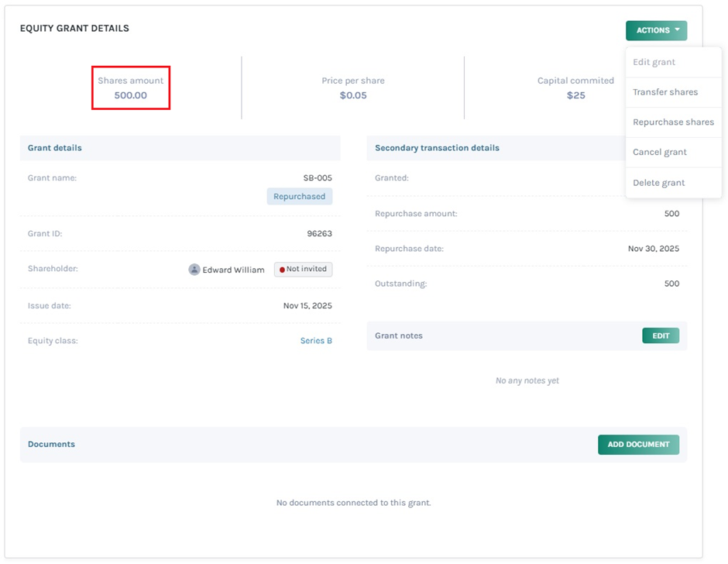Viewport: 728px width, 564px height.
Task: Click the Capital committed $25 value
Action: point(575,95)
